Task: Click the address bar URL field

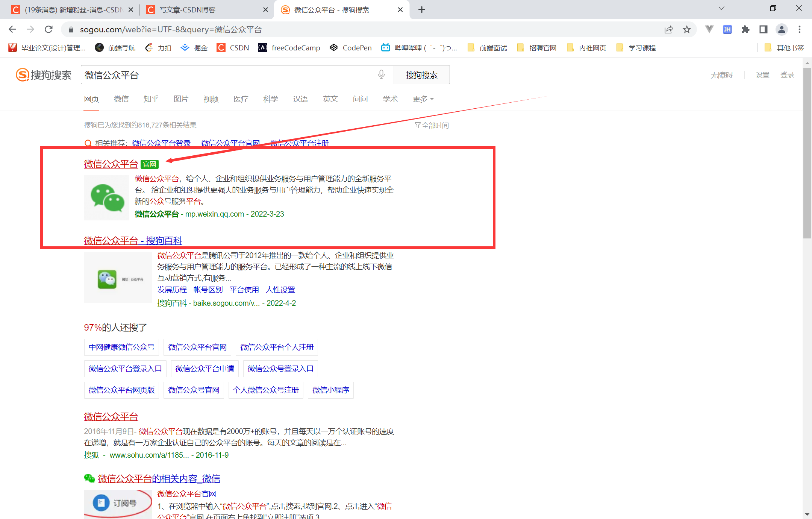Action: (361, 29)
